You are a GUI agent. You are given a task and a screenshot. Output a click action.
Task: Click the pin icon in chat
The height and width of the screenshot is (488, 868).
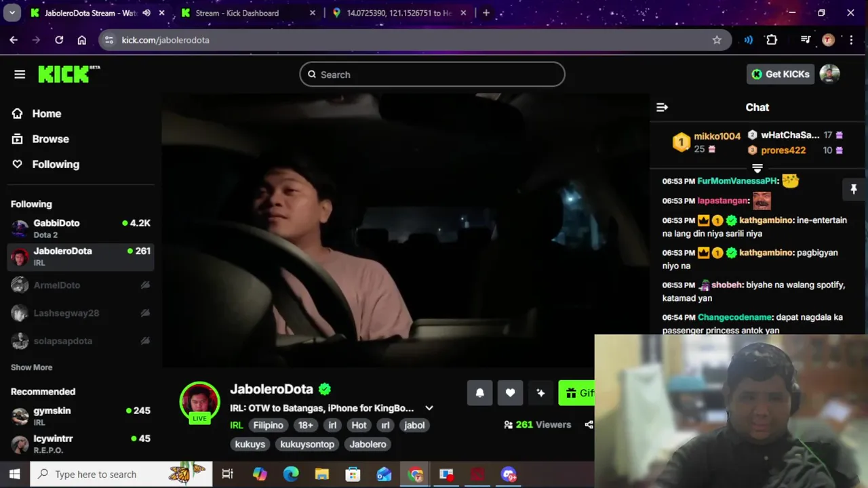pyautogui.click(x=854, y=189)
